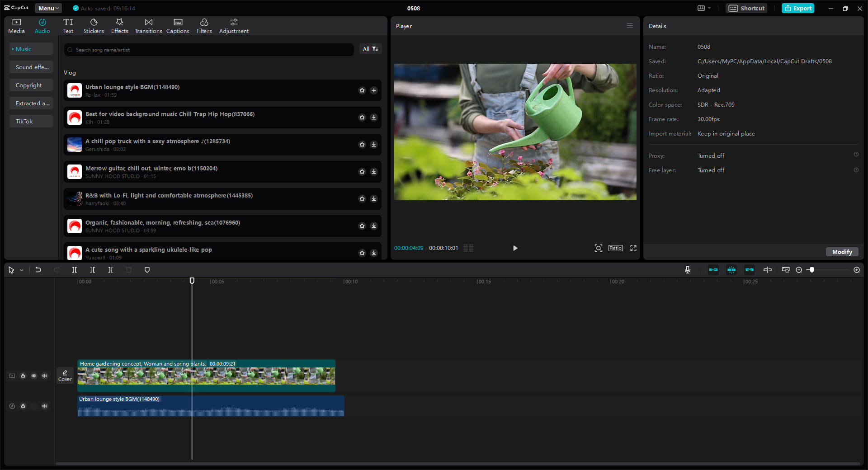Switch to the Media tab
Viewport: 868px width, 470px height.
(x=16, y=25)
